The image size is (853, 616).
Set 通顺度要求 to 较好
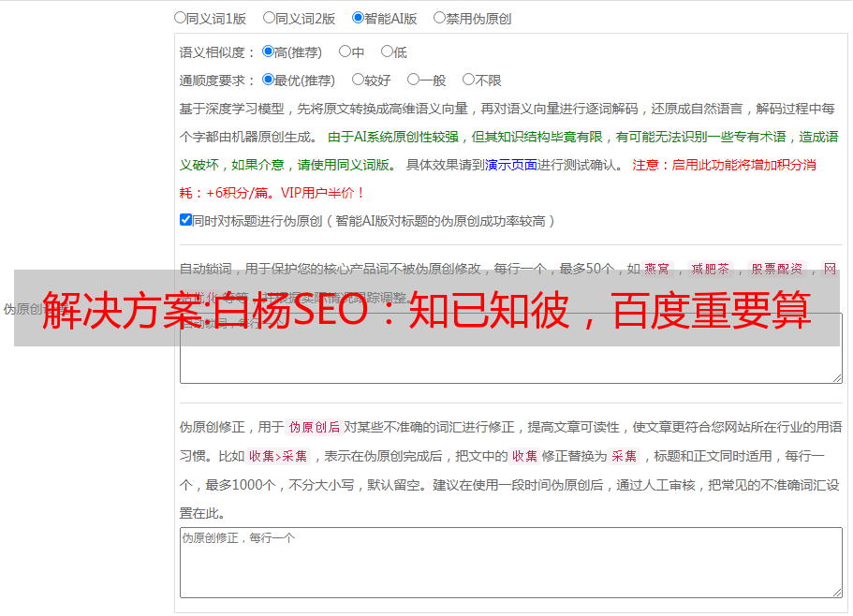358,80
